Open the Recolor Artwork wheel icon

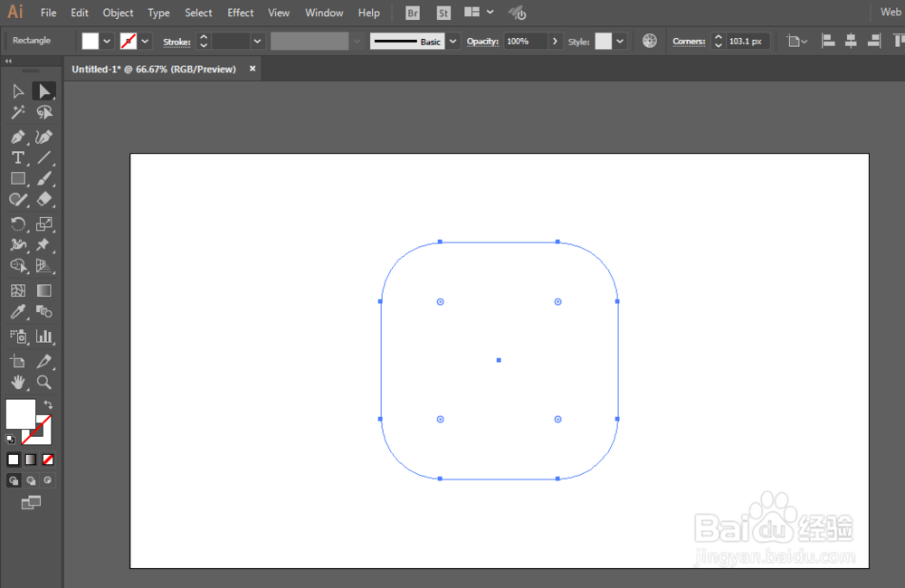[x=649, y=41]
